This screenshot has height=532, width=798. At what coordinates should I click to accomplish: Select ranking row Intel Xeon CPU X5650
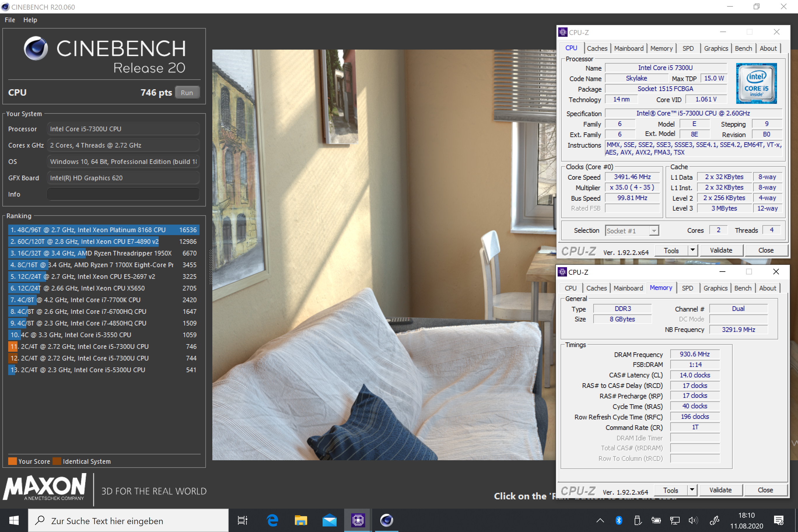[x=104, y=288]
